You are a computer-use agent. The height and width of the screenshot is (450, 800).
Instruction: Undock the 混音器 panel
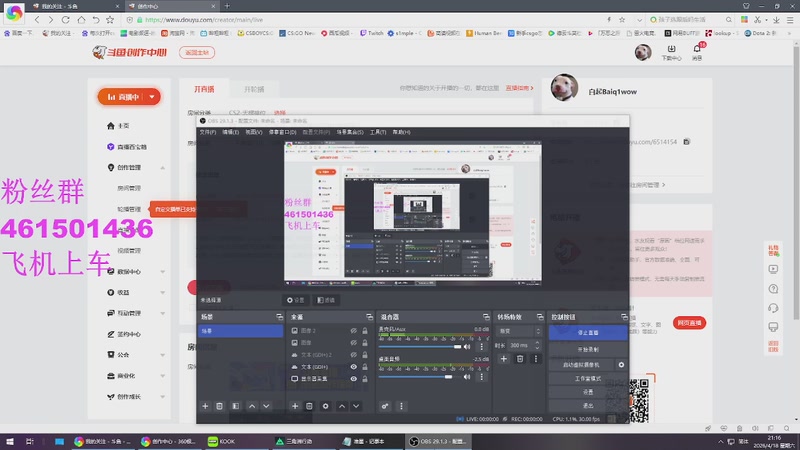coord(486,317)
